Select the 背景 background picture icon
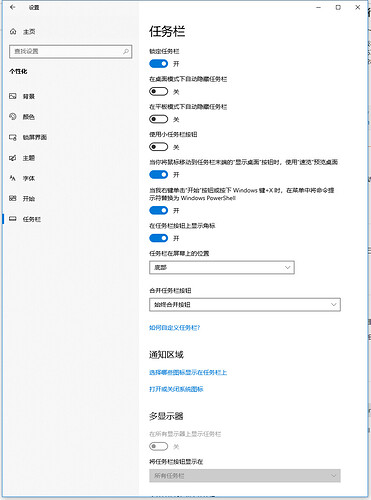Image resolution: width=371 pixels, height=500 pixels. click(13, 96)
